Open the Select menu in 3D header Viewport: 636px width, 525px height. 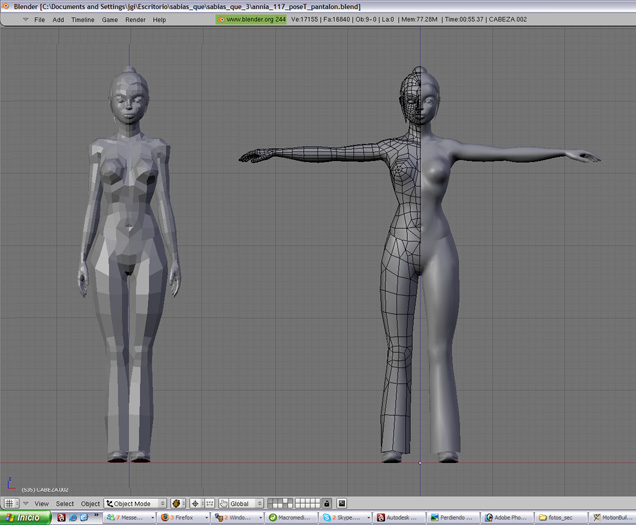[64, 503]
